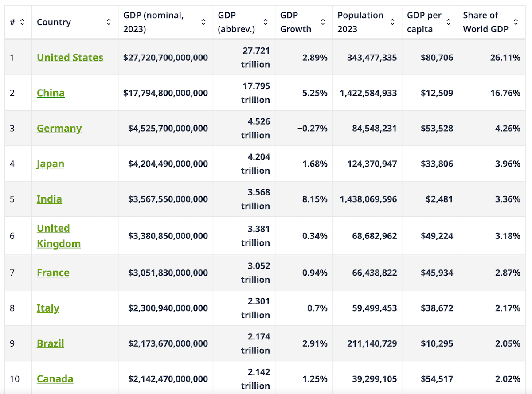Open the Canada country link

55,379
